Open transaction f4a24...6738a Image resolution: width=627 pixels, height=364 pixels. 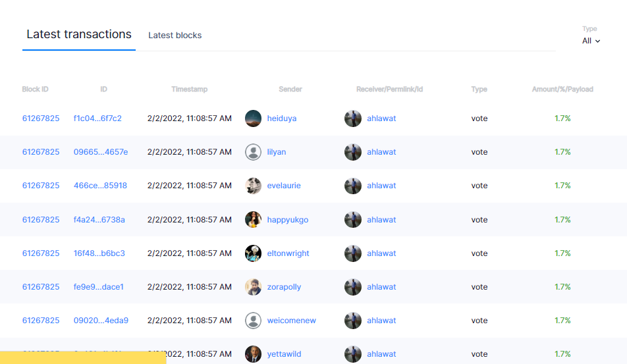(99, 219)
